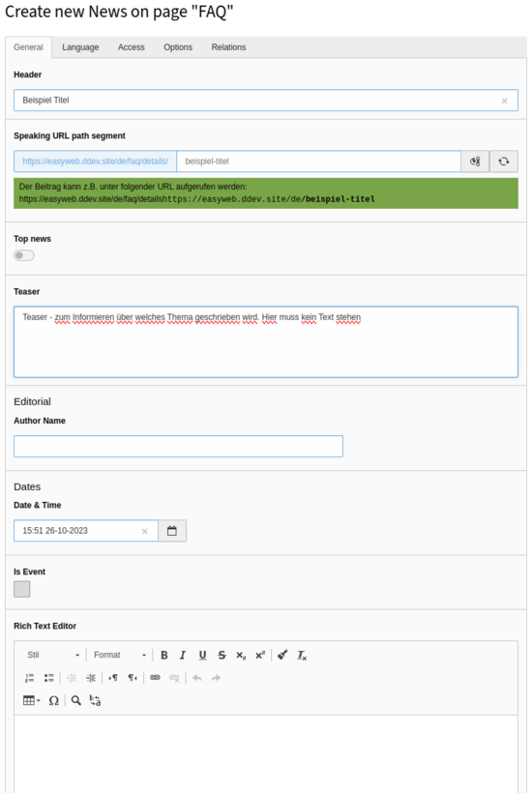Viewport: 532px width, 793px height.
Task: Open the Stil dropdown
Action: click(52, 655)
